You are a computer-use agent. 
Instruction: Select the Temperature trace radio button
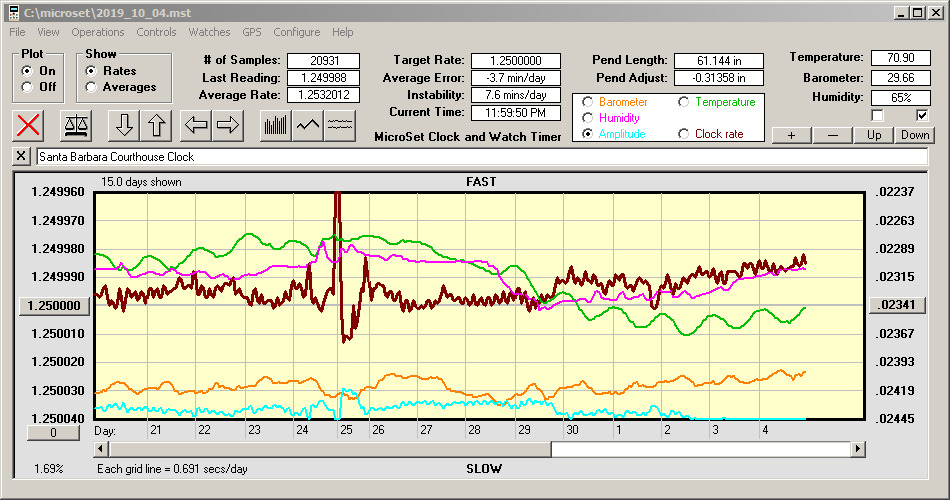point(684,102)
